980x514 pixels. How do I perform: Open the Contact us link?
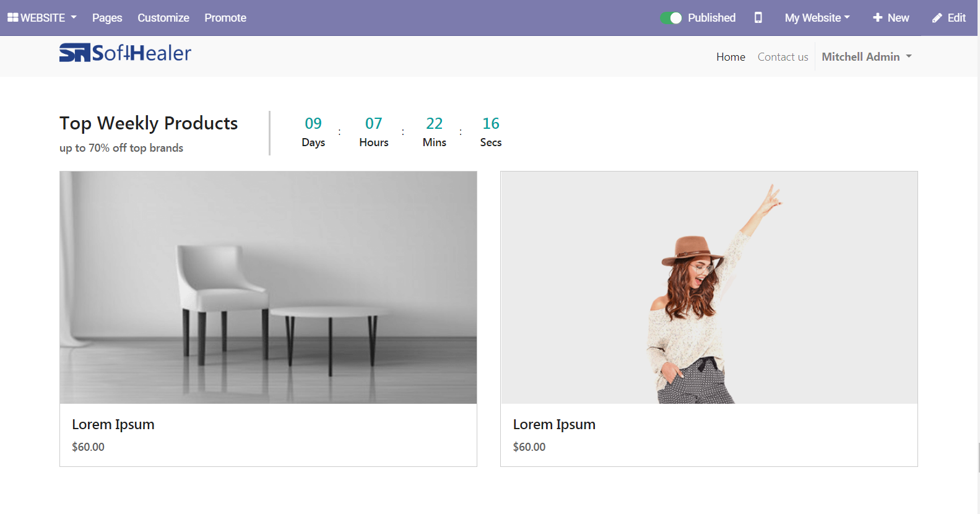click(x=783, y=57)
